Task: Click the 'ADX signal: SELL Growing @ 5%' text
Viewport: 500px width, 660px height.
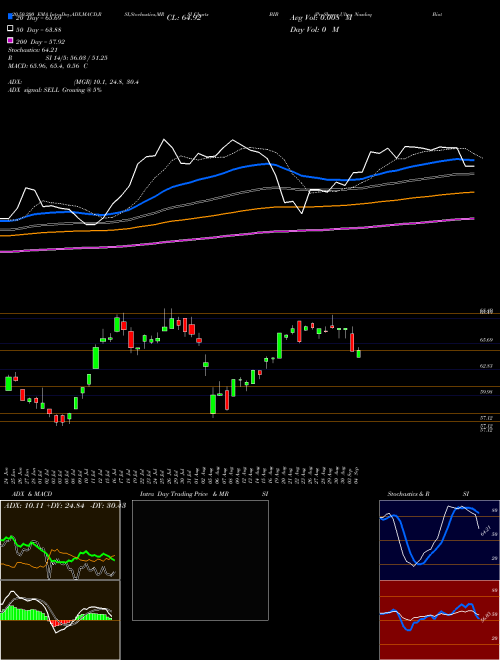Action: point(55,90)
